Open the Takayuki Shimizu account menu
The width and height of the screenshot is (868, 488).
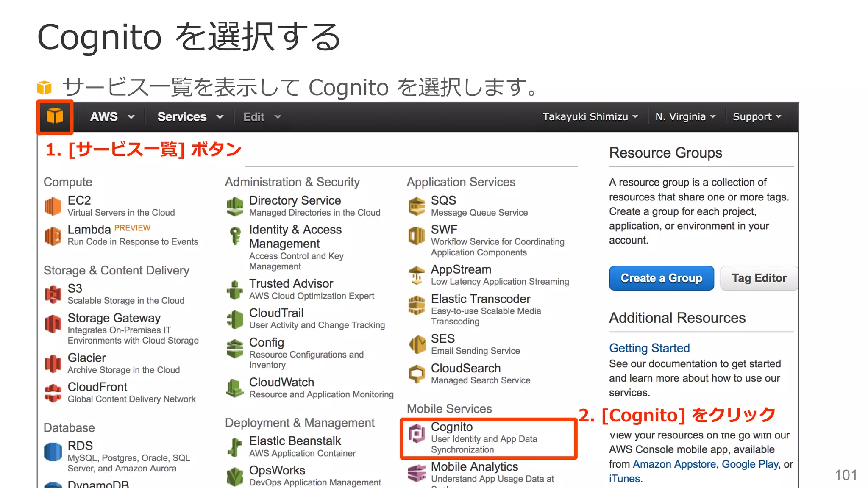[x=590, y=116]
